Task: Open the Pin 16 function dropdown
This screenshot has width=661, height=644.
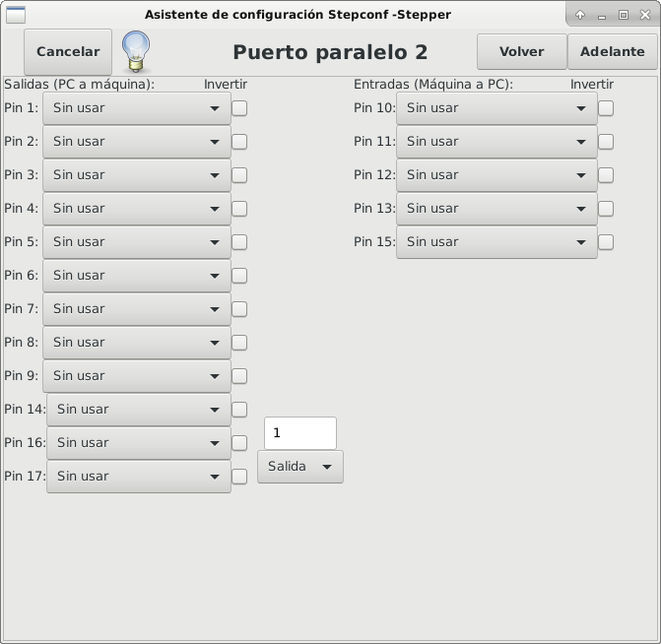Action: coord(139,443)
